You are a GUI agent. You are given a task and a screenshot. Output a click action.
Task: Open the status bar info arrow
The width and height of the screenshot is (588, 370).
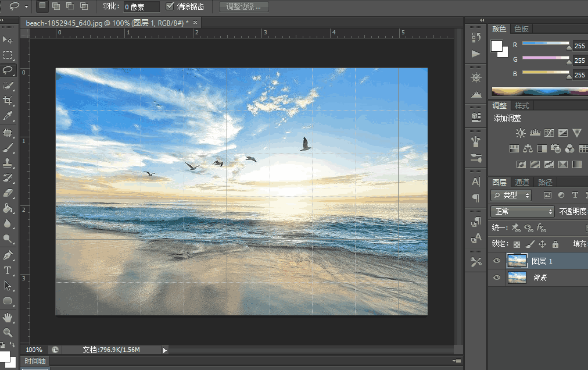tap(164, 350)
